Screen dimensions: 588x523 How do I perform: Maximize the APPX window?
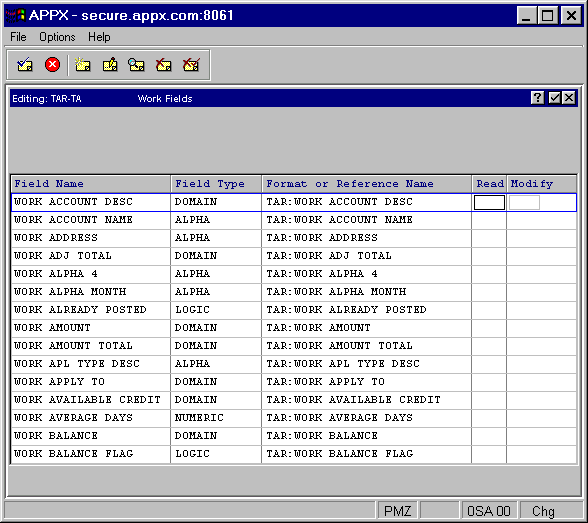click(x=548, y=15)
